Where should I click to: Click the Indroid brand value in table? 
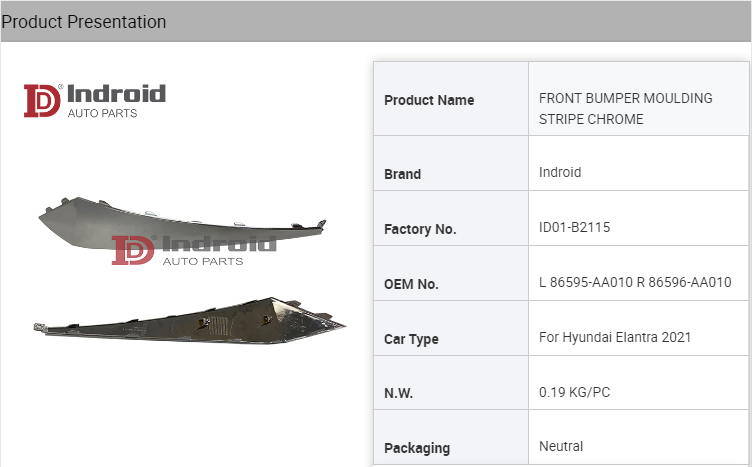click(560, 172)
